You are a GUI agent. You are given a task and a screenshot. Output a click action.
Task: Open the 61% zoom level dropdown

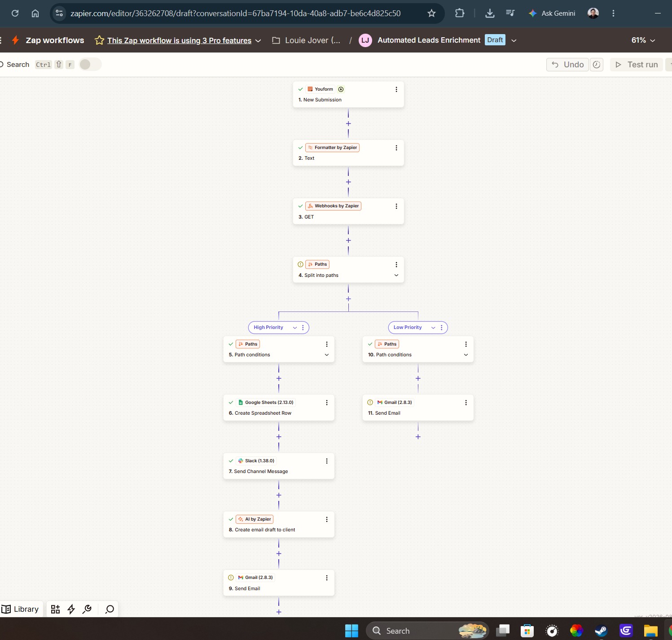[643, 40]
